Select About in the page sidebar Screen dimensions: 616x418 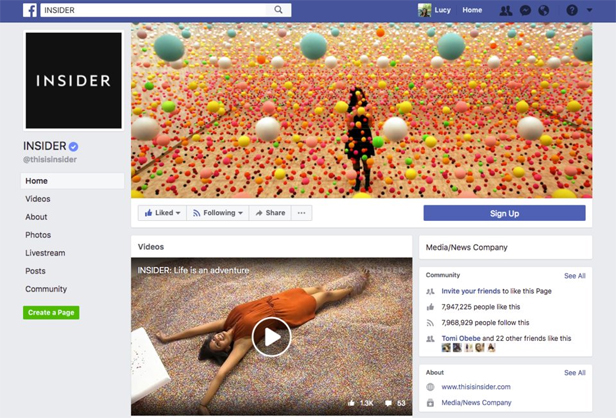(36, 217)
